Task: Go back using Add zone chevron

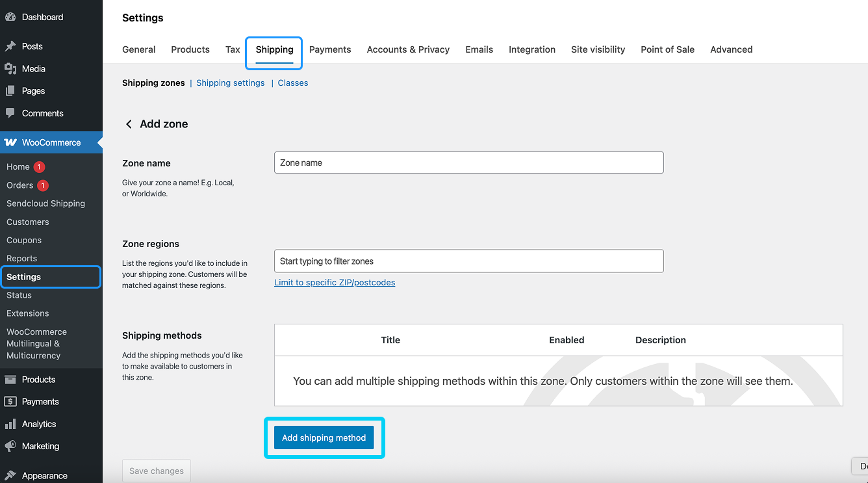Action: pyautogui.click(x=129, y=124)
